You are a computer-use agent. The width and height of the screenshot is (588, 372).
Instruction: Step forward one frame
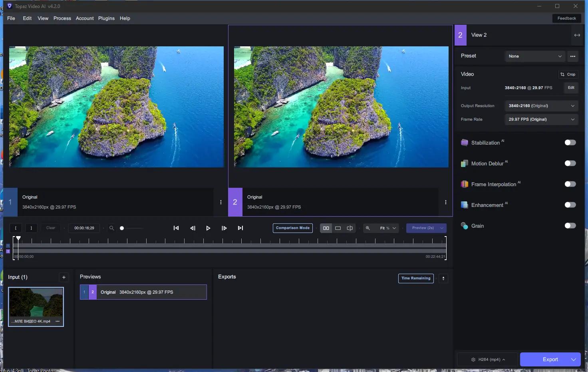[x=224, y=228]
